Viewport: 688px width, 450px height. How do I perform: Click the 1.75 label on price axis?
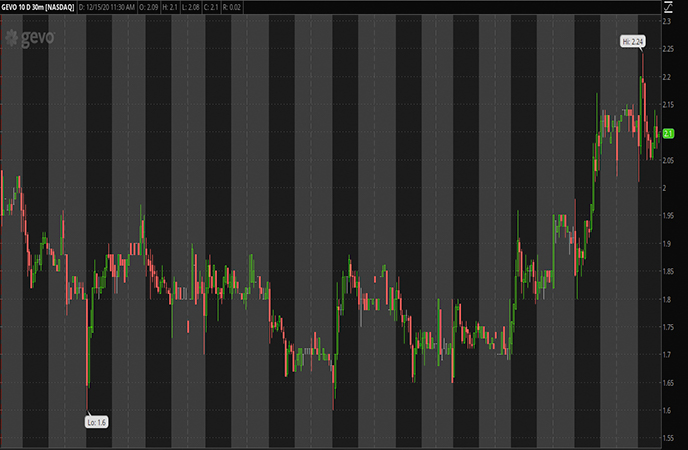668,327
